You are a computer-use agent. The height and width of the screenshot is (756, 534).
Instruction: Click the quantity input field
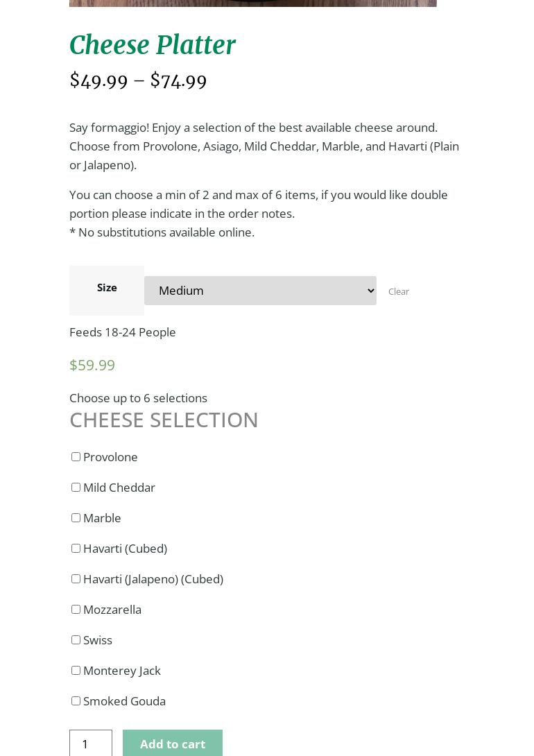tap(91, 744)
